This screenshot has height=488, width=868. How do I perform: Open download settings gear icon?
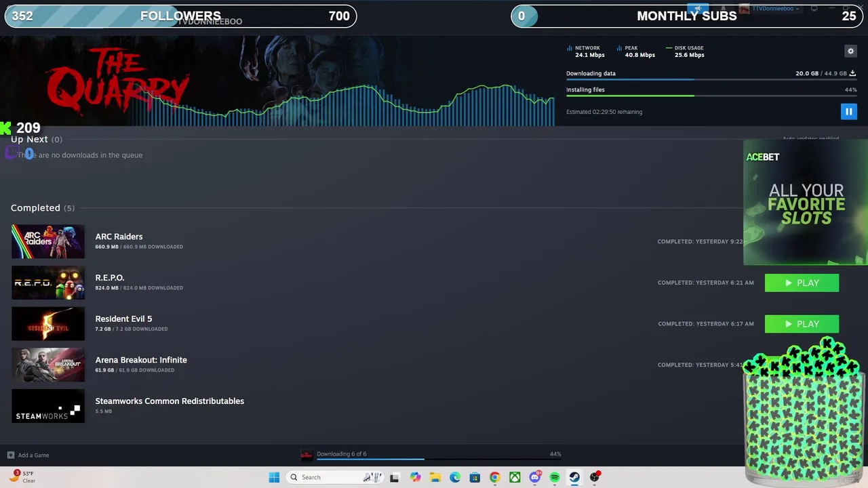(x=850, y=51)
